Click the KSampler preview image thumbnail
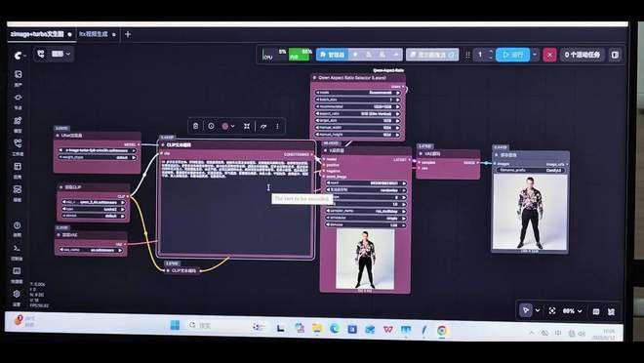The height and width of the screenshot is (363, 644). tap(365, 259)
